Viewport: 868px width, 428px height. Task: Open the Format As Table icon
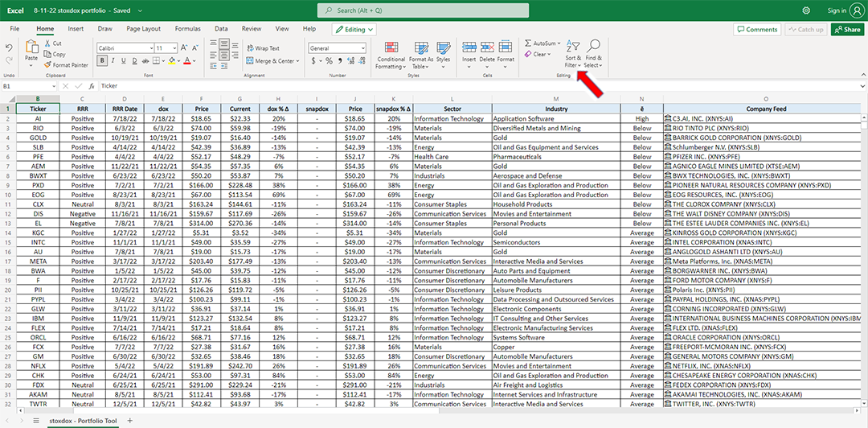(x=421, y=47)
